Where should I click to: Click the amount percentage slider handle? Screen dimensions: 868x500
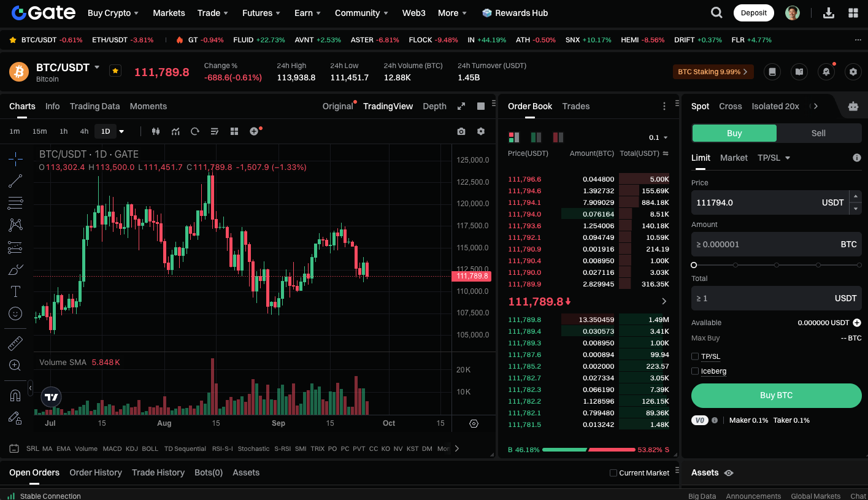694,265
